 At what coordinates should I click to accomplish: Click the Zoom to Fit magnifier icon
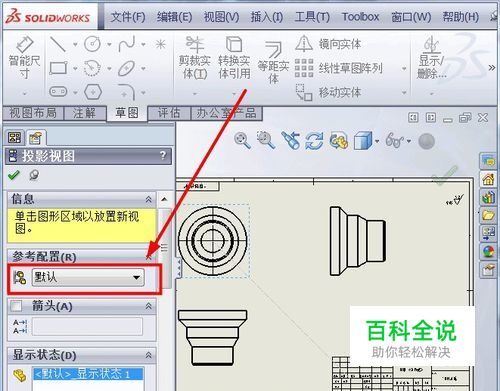[242, 140]
